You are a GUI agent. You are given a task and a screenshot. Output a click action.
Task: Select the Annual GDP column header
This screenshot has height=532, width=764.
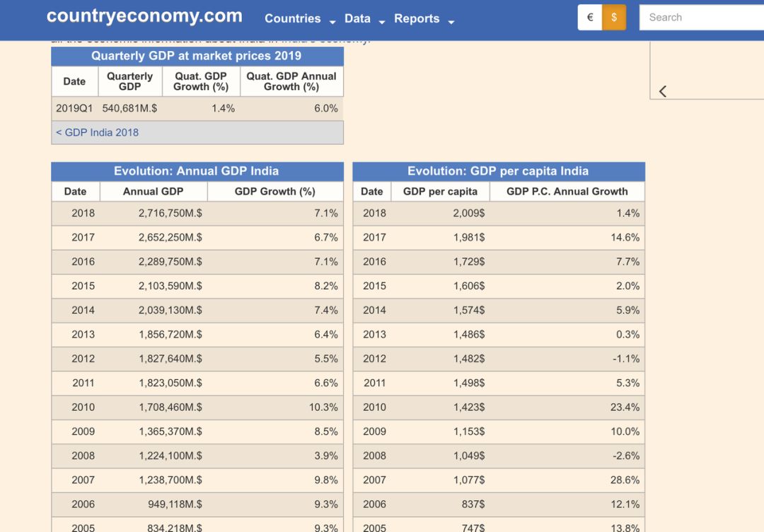154,192
